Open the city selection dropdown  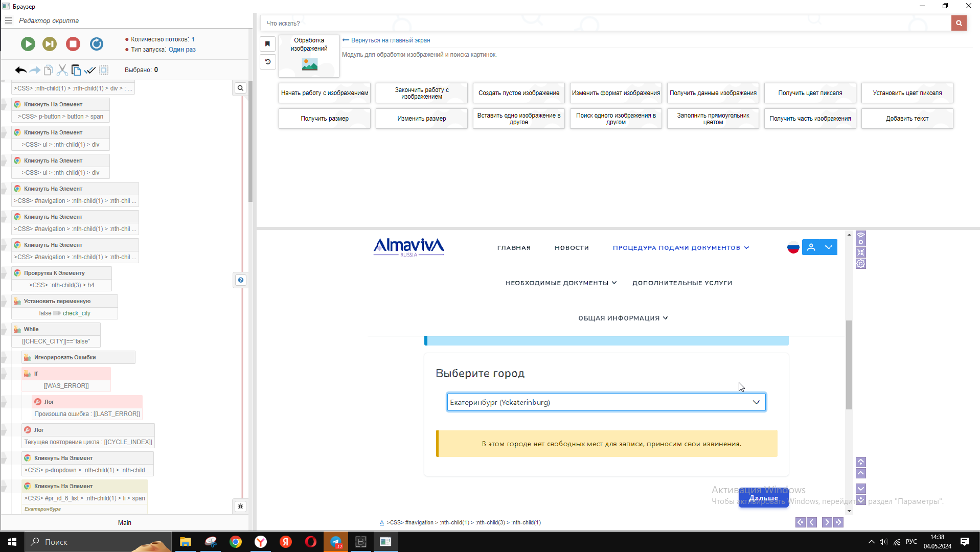pos(606,402)
